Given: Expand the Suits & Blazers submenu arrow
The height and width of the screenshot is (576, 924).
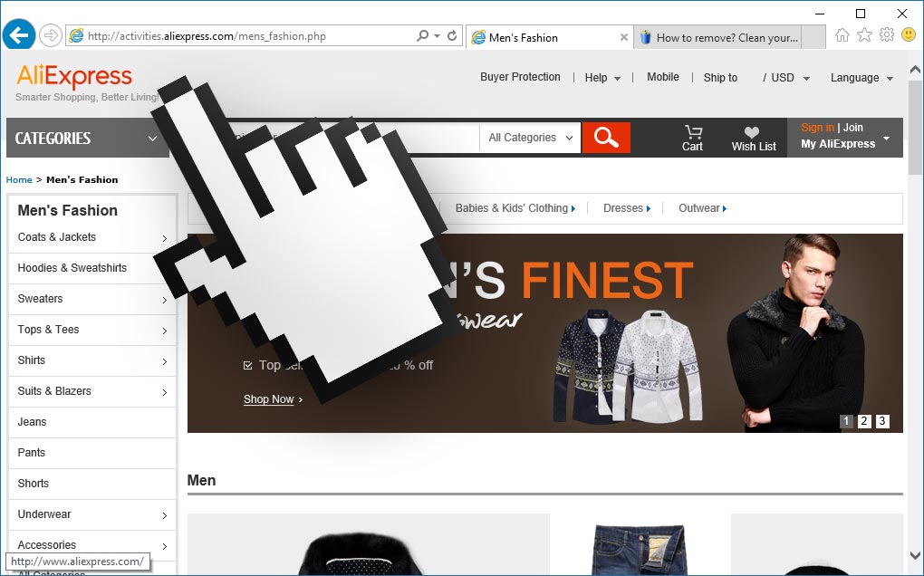Looking at the screenshot, I should click(x=164, y=391).
